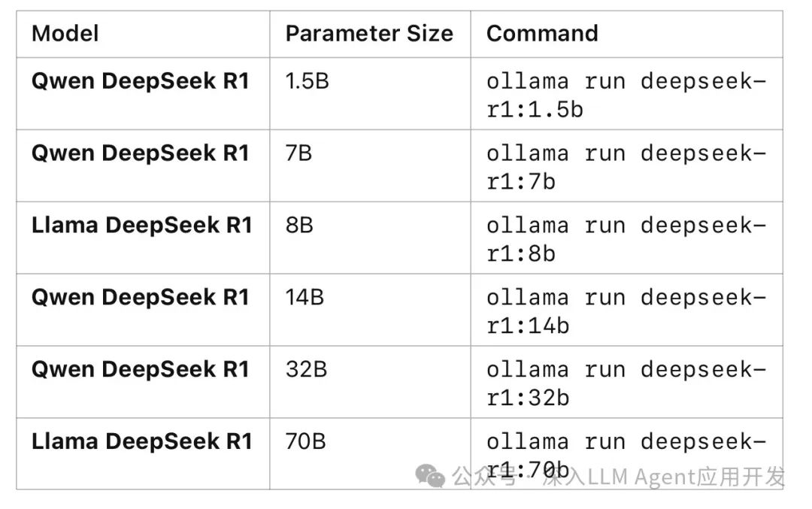Click the Command column header
This screenshot has height=509, width=812.
tap(542, 34)
